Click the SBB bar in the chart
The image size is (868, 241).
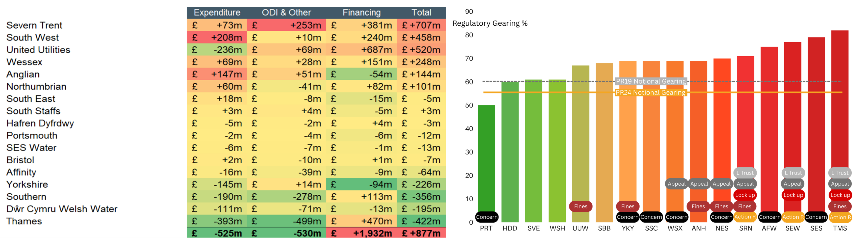(604, 142)
